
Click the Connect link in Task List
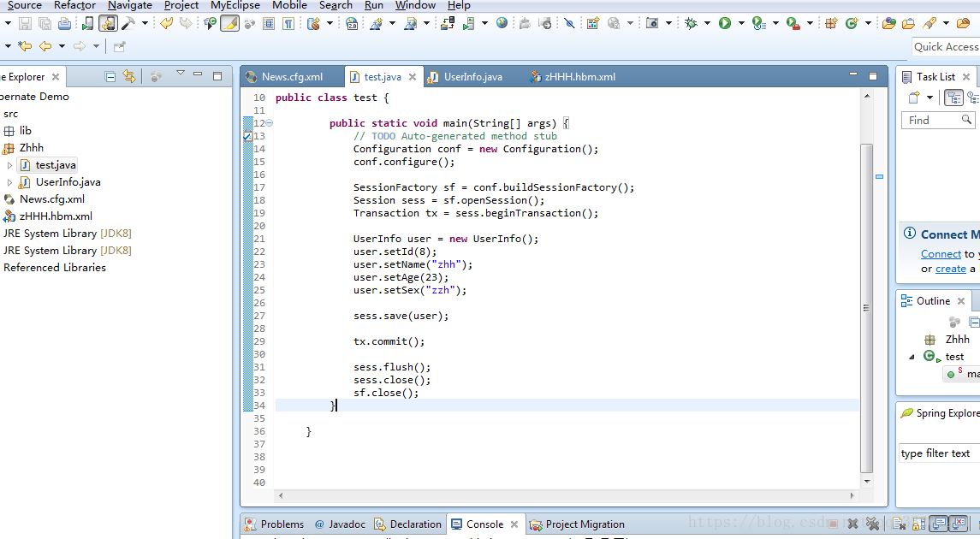[941, 254]
